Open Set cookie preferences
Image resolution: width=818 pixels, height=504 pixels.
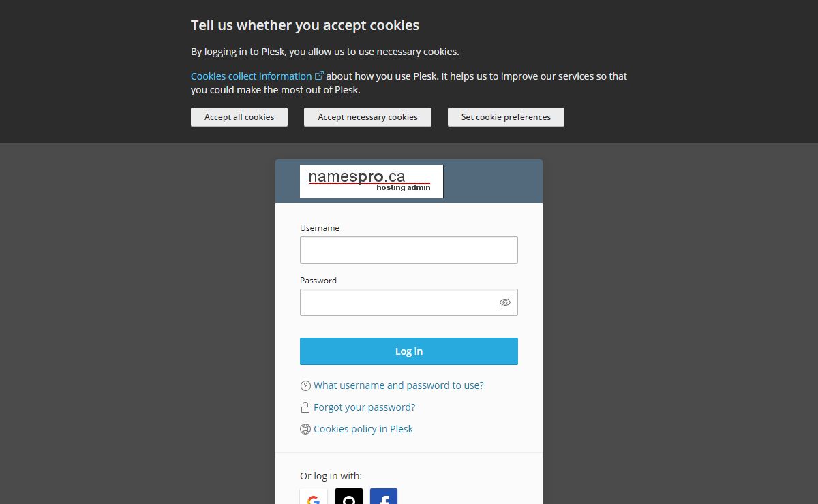pos(506,117)
